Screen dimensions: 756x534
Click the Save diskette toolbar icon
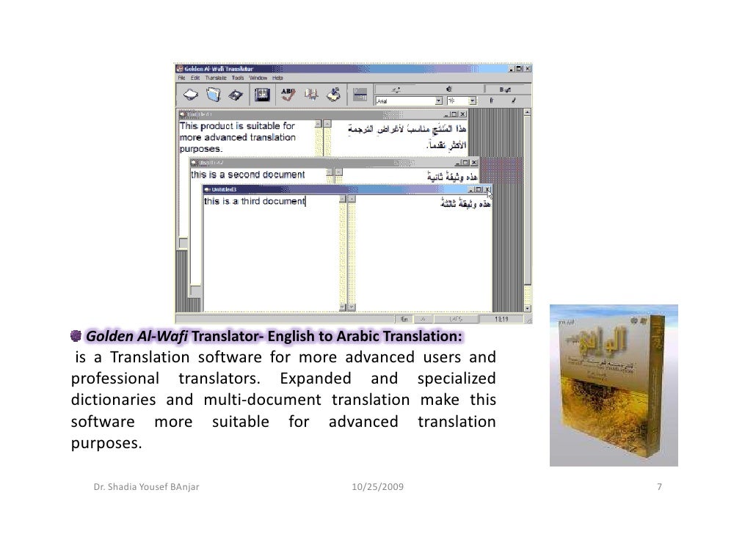coord(236,95)
